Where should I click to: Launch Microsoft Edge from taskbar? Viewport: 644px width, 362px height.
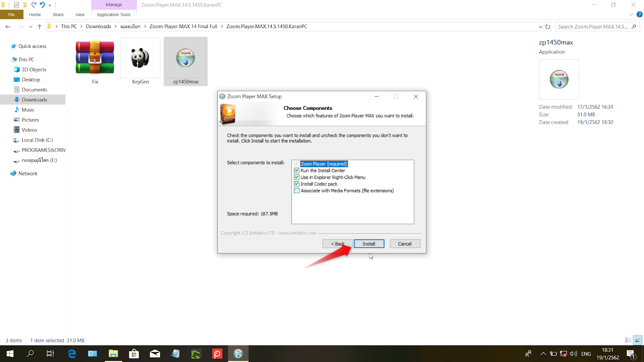click(72, 354)
